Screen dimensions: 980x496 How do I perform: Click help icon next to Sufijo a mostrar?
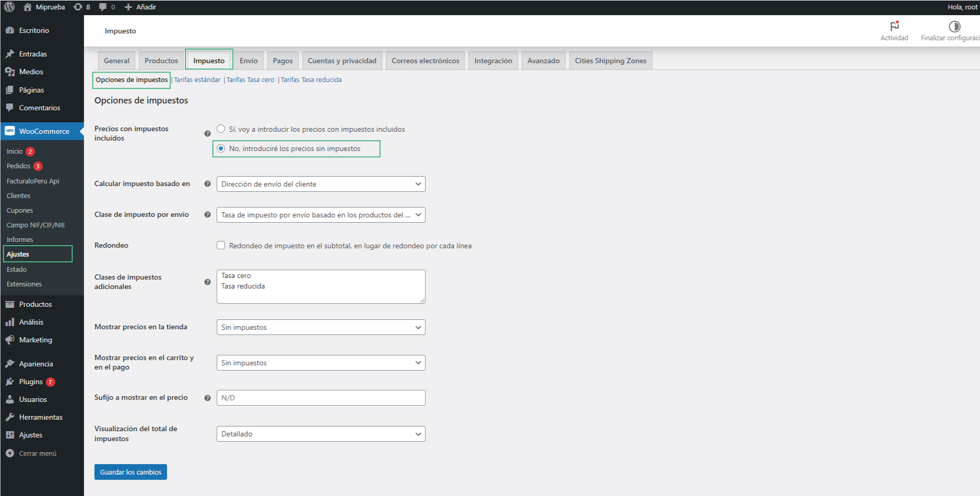point(207,398)
